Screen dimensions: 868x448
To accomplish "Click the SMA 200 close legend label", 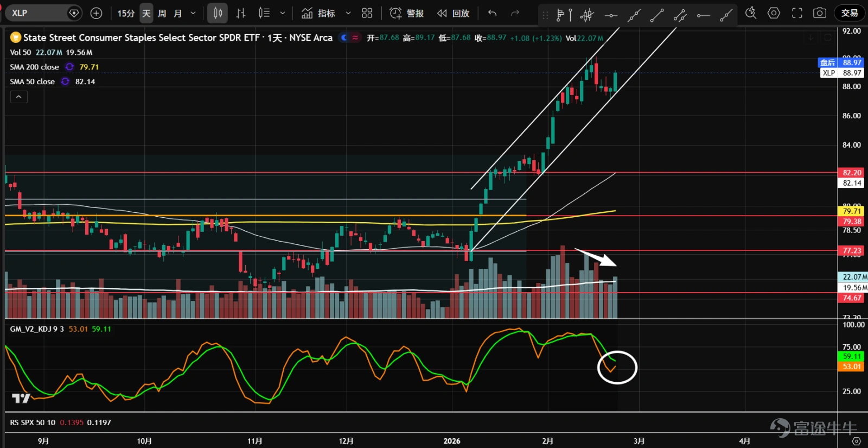I will pyautogui.click(x=34, y=67).
